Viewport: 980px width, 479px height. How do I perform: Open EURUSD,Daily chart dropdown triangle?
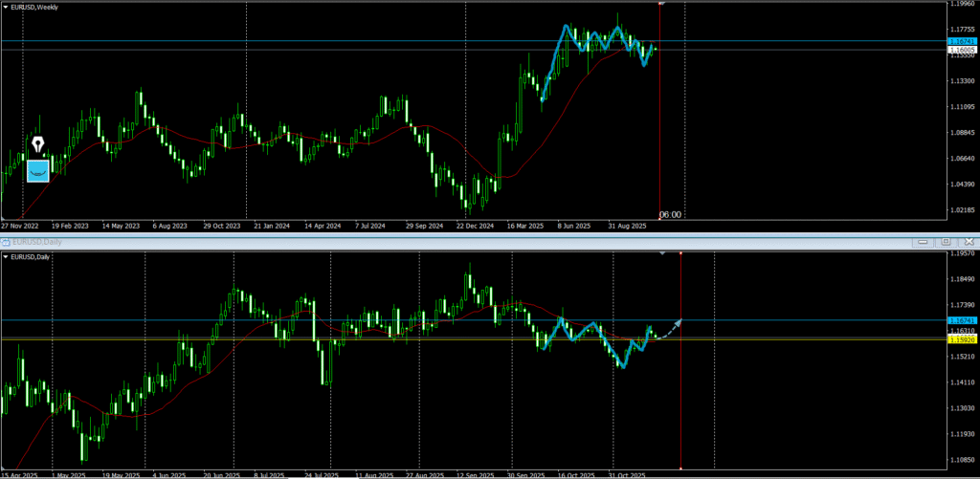[7, 257]
